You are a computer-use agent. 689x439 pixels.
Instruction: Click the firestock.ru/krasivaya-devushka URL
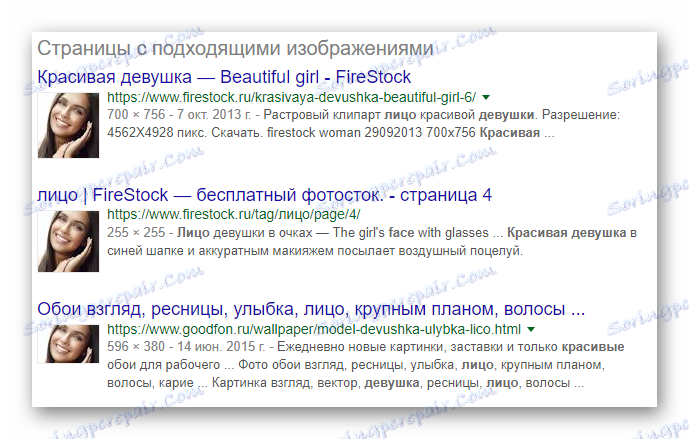291,97
